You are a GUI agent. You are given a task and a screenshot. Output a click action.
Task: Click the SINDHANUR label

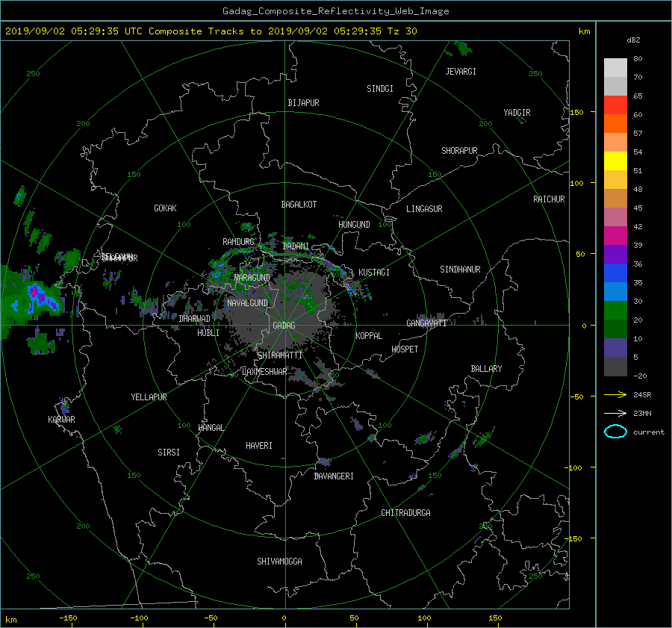click(460, 270)
